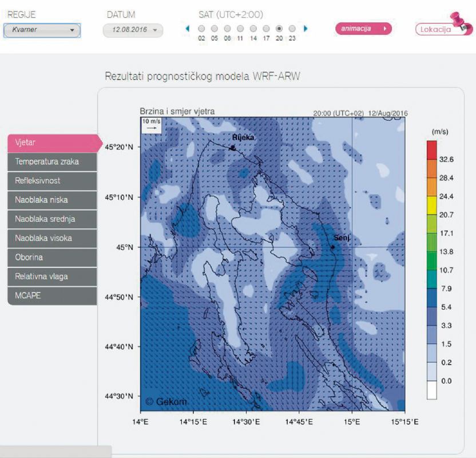
Task: Click the horizontal scrollbar at bottom left
Action: coord(55,452)
